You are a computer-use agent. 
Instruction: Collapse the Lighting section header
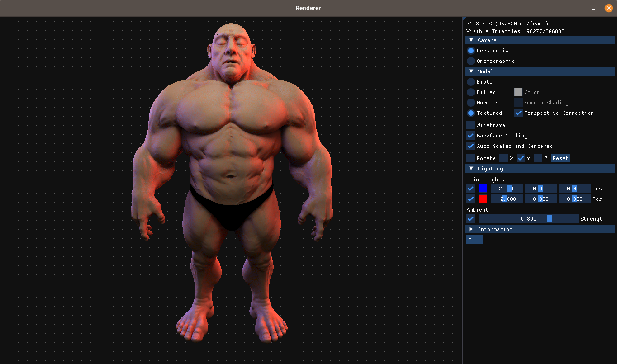coord(540,169)
